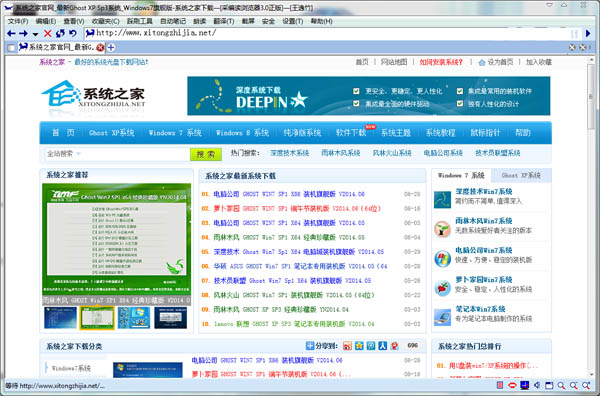Click the blue plus icon before 分享到
The image size is (600, 396).
point(310,346)
